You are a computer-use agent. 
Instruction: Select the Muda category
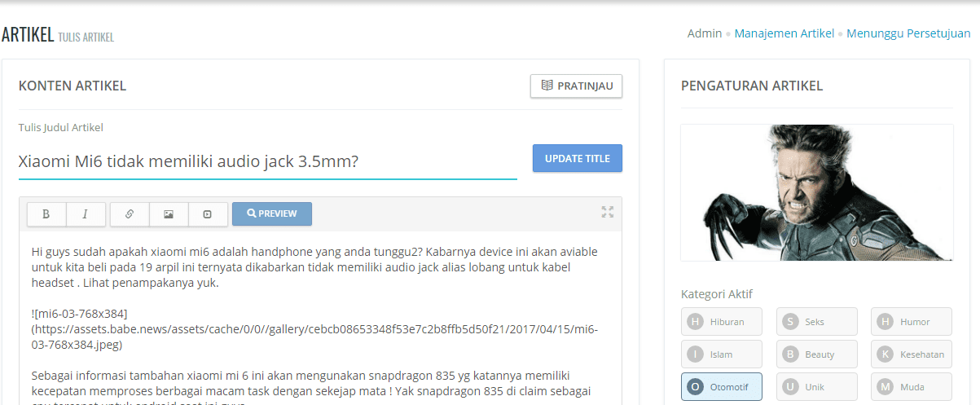click(x=912, y=387)
